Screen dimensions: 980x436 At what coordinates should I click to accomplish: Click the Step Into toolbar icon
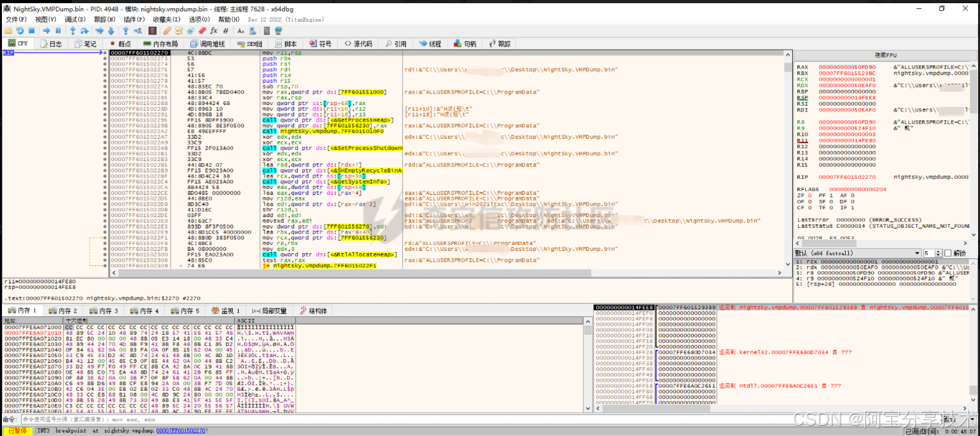click(73, 31)
